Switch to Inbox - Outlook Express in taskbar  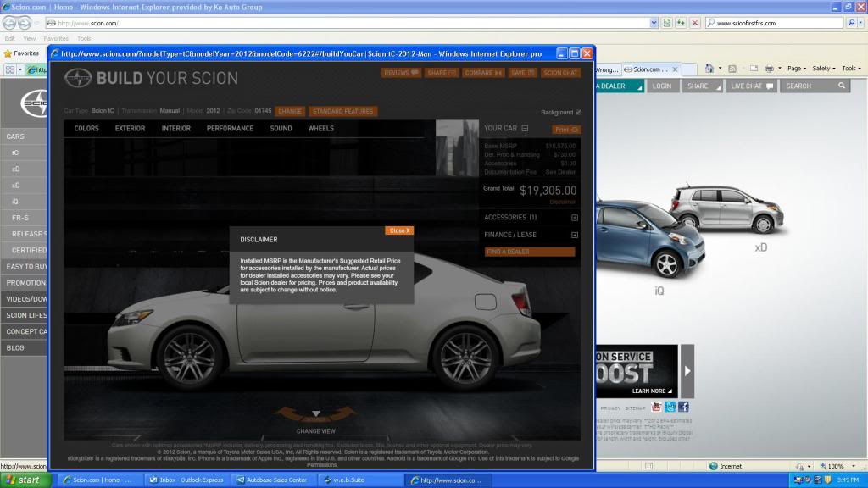click(186, 480)
